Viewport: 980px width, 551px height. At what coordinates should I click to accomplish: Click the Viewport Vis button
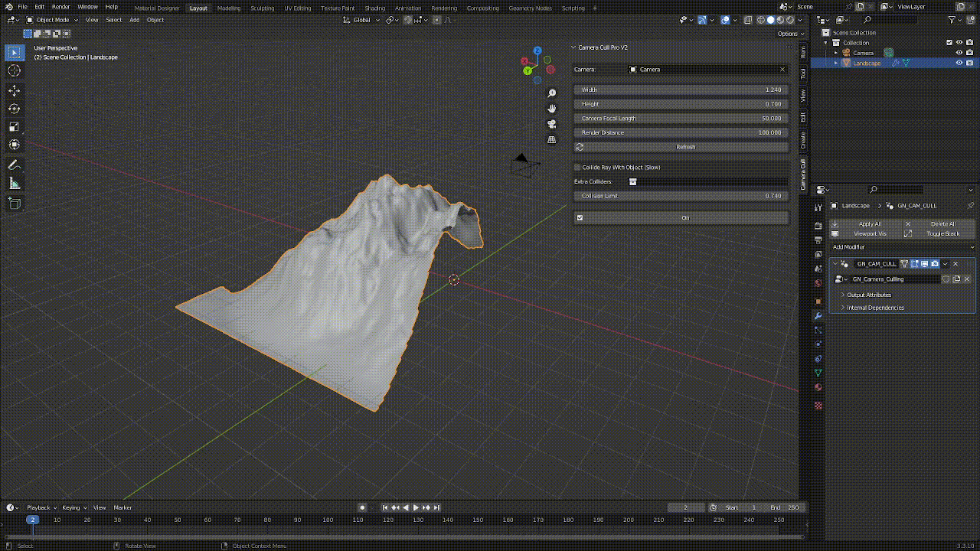click(865, 233)
